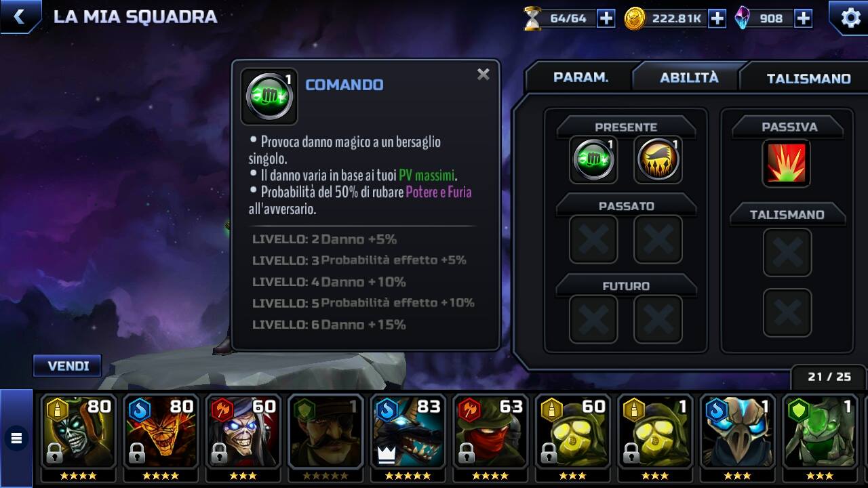Image resolution: width=868 pixels, height=488 pixels.
Task: Add more gold coins with plus
Action: point(717,19)
